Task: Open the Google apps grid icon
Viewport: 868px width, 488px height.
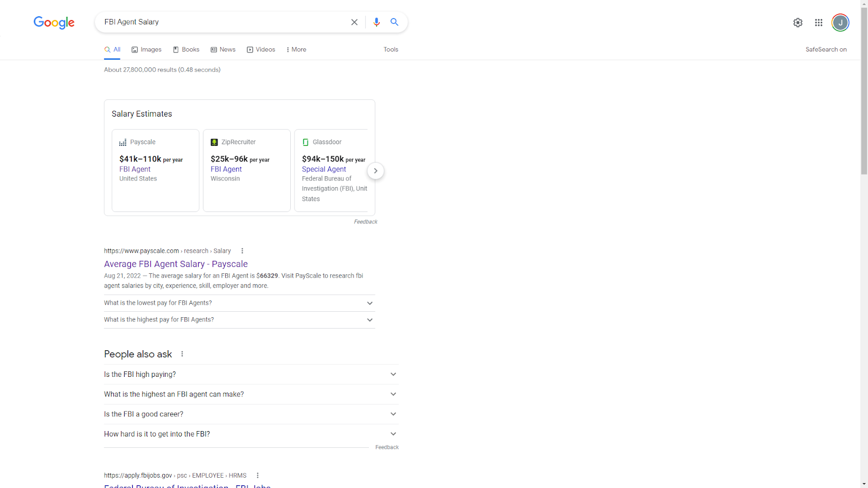Action: (819, 22)
